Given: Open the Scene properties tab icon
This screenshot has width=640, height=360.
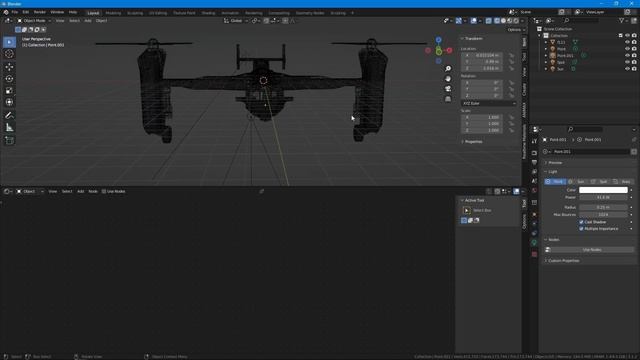Looking at the screenshot, I should [x=534, y=181].
